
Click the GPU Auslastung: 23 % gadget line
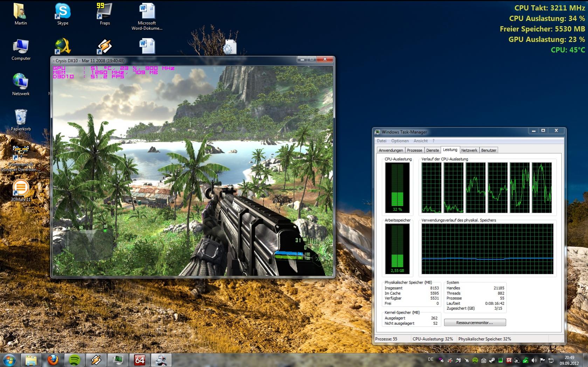pos(547,39)
